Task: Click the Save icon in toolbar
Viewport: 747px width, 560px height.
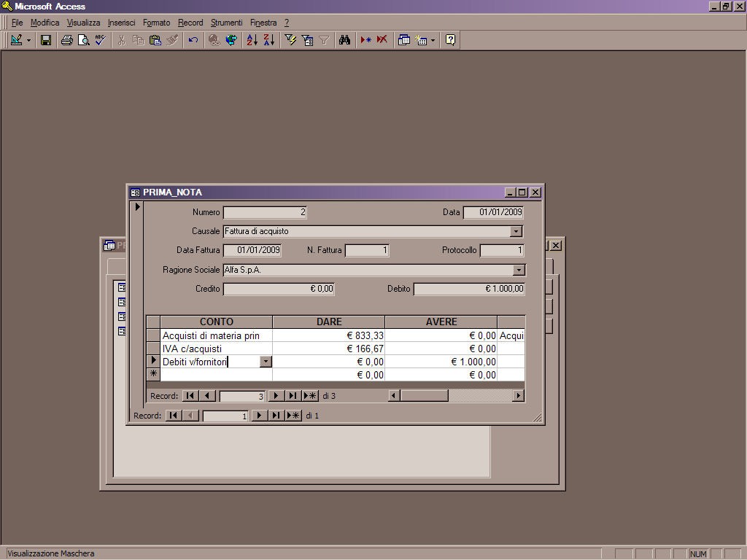Action: (x=45, y=40)
